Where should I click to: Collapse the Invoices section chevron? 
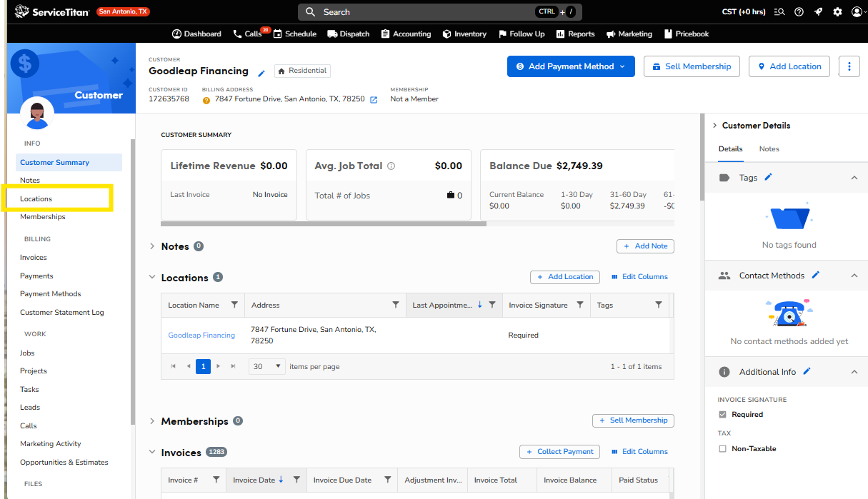(152, 453)
